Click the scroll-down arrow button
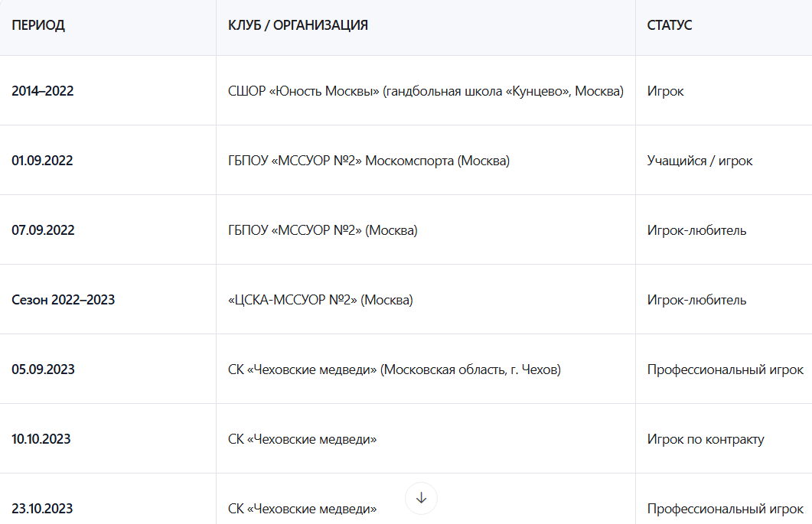 tap(421, 498)
